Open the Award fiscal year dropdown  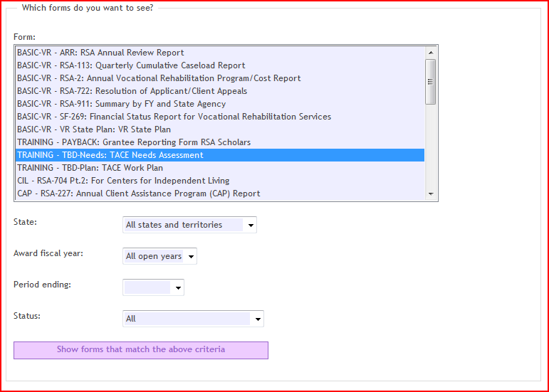click(160, 256)
